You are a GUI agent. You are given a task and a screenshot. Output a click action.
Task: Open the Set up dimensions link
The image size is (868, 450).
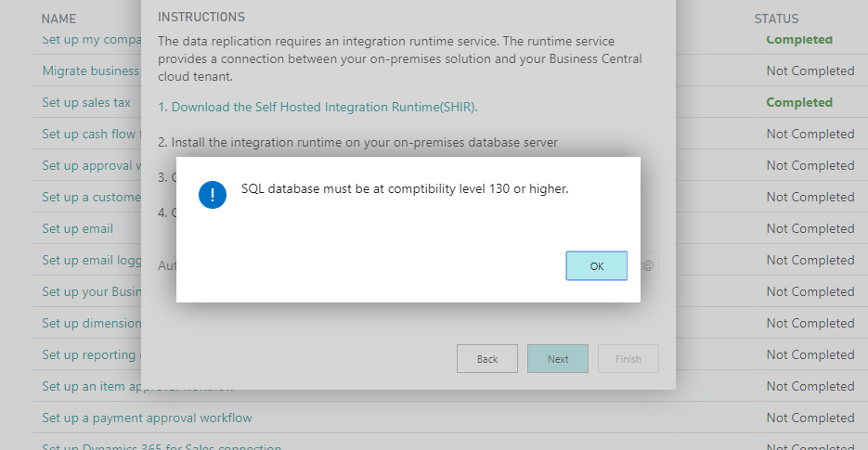coord(91,323)
